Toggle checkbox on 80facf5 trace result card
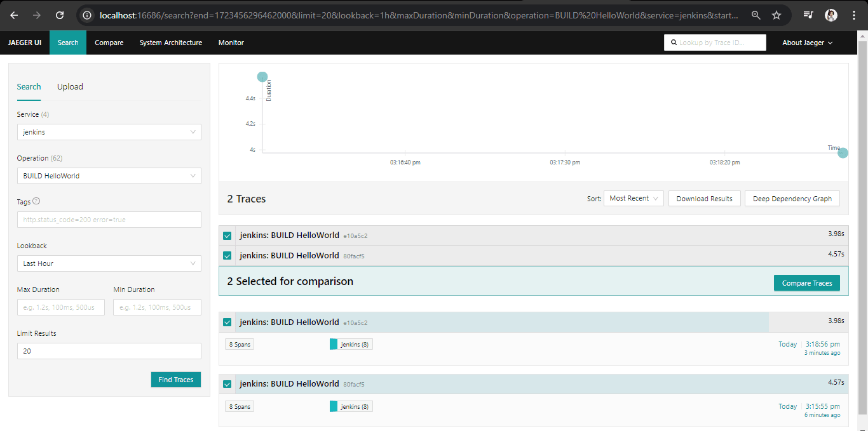This screenshot has height=431, width=868. (x=227, y=384)
